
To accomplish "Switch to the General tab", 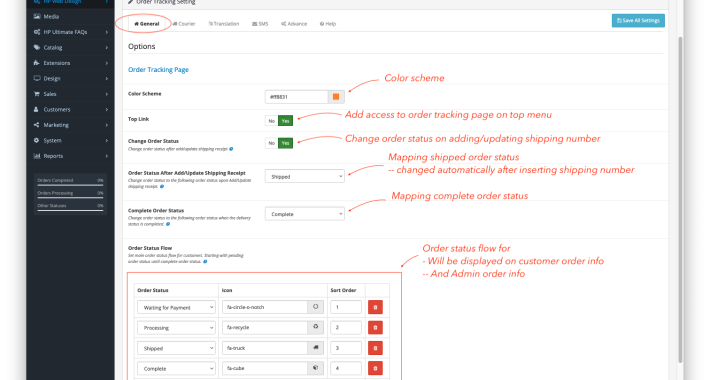I will point(147,24).
